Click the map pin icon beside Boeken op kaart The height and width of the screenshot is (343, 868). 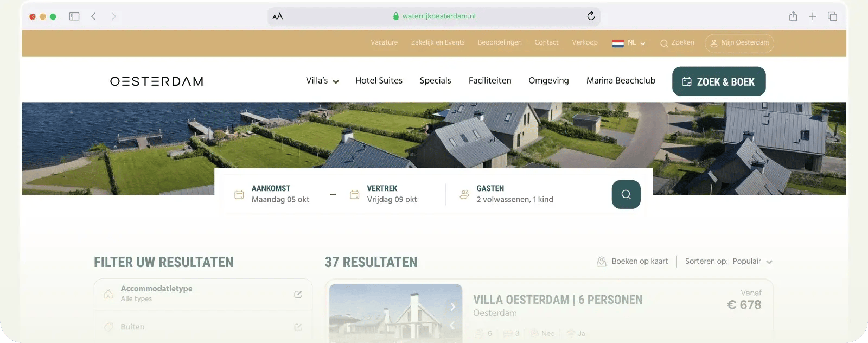click(601, 262)
